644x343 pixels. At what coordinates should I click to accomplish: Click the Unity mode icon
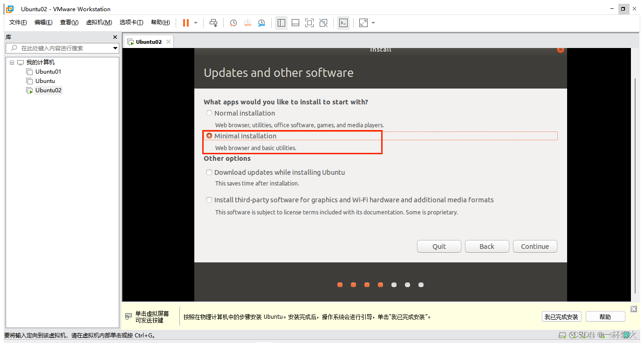(323, 23)
